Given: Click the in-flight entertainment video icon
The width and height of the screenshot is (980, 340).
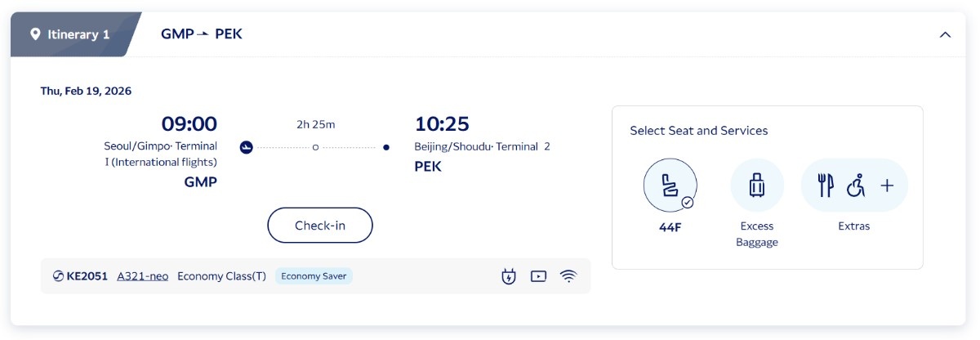Looking at the screenshot, I should pos(538,276).
